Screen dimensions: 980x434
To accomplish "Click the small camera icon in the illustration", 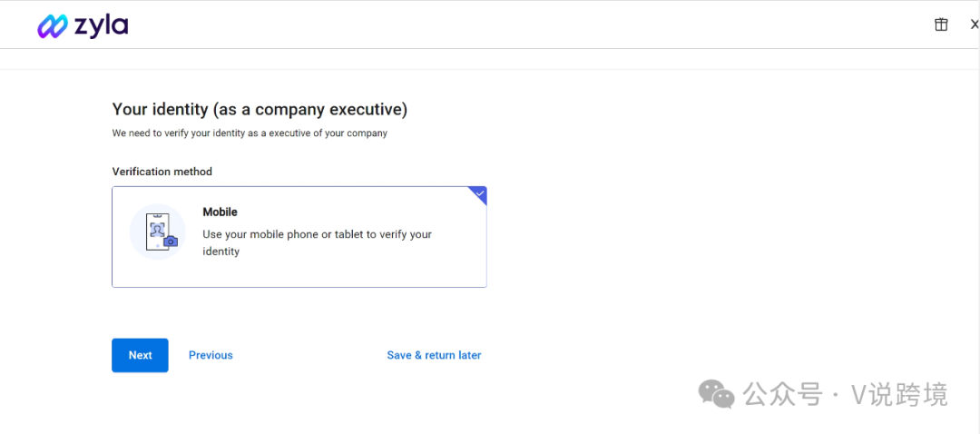I will pos(171,241).
